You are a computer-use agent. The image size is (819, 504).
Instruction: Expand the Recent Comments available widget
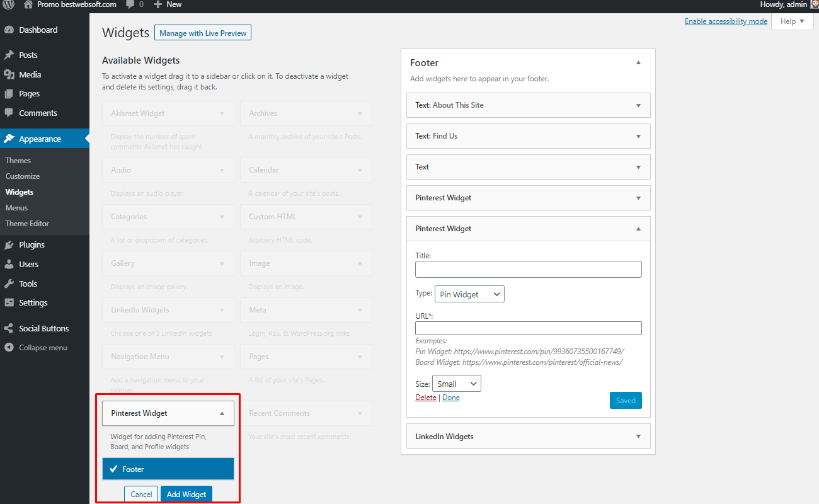pos(360,413)
